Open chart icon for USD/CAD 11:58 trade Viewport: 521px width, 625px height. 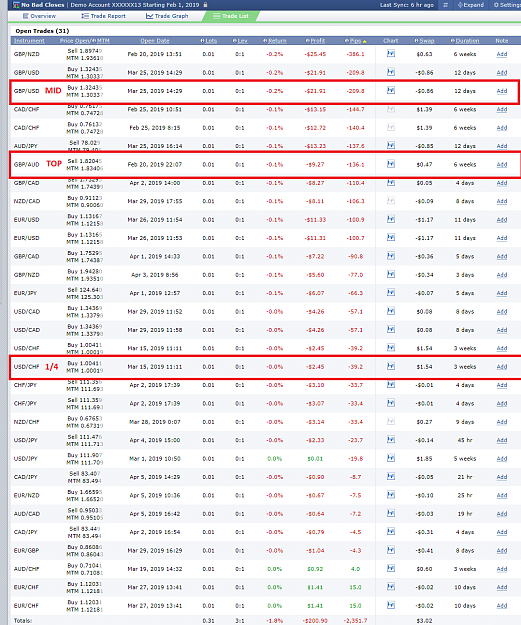[391, 329]
